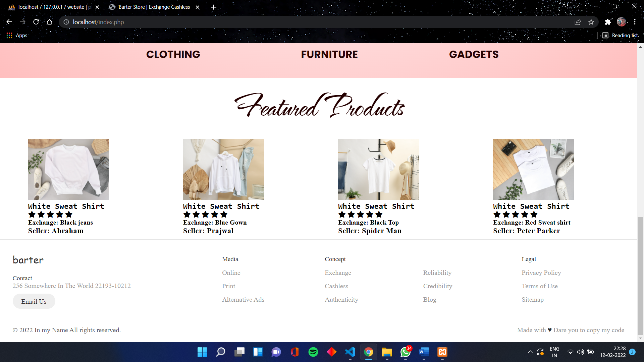This screenshot has width=644, height=362.
Task: Open the Privacy Policy link
Action: tap(541, 273)
